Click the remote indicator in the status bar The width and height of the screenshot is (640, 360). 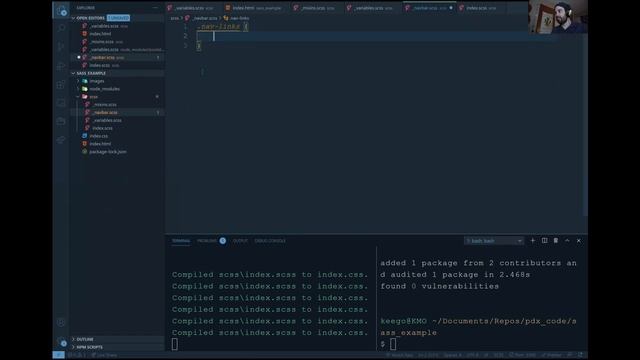pos(58,355)
